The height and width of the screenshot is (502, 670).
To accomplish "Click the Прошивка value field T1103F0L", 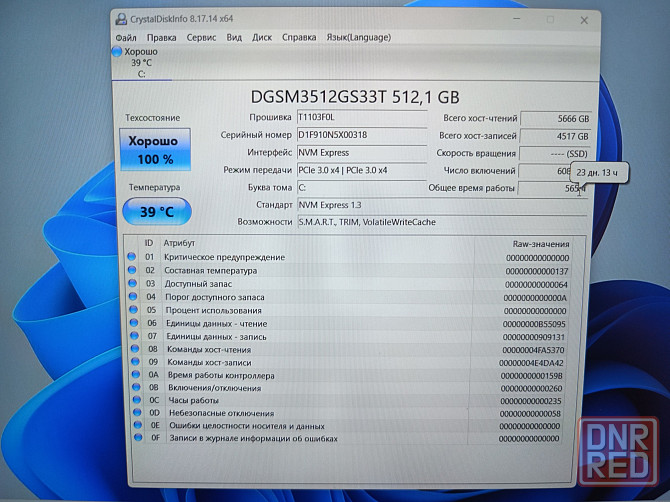I will pos(359,118).
